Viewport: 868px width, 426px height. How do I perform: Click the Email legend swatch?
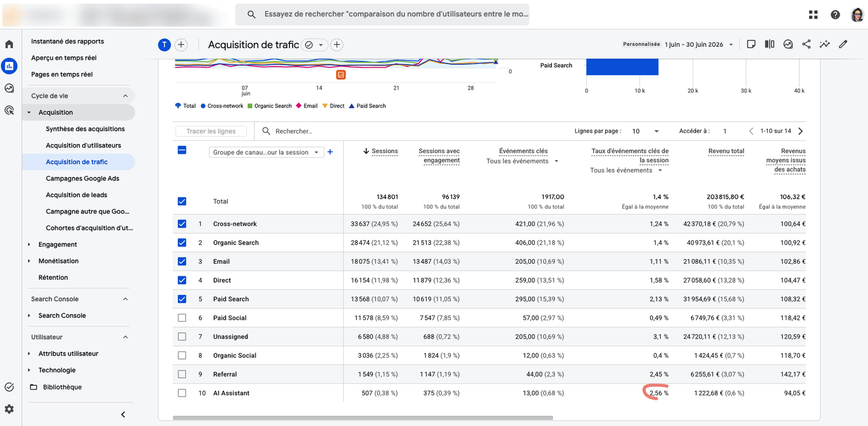pyautogui.click(x=299, y=106)
